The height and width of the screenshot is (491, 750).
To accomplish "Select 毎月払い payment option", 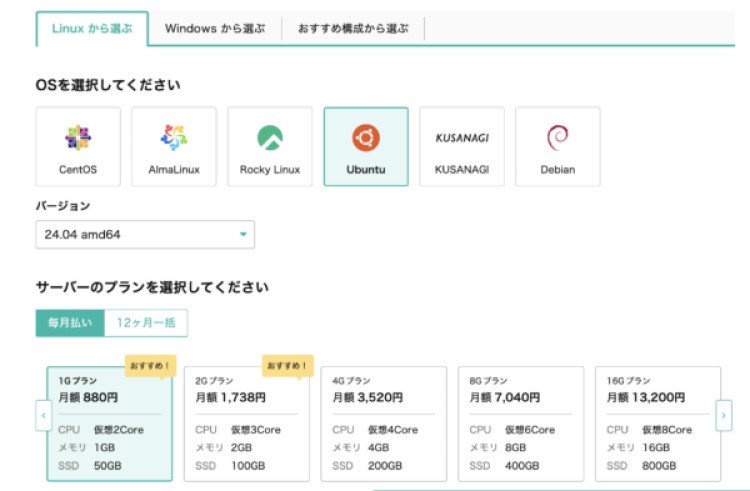I will 70,323.
